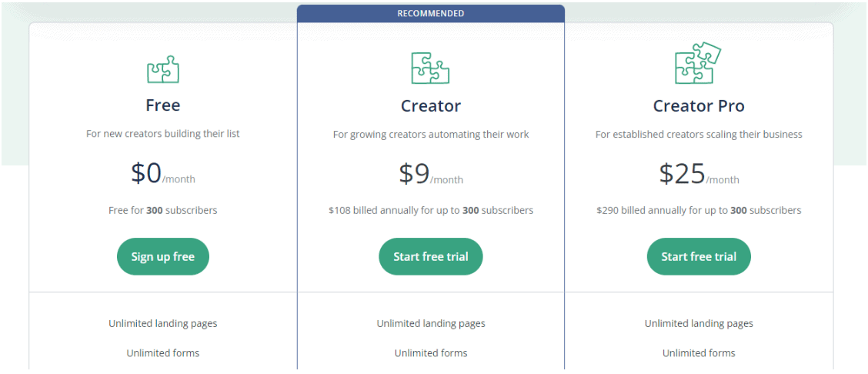Click "Free for 300 subscribers" text
The height and width of the screenshot is (374, 868).
(x=163, y=210)
